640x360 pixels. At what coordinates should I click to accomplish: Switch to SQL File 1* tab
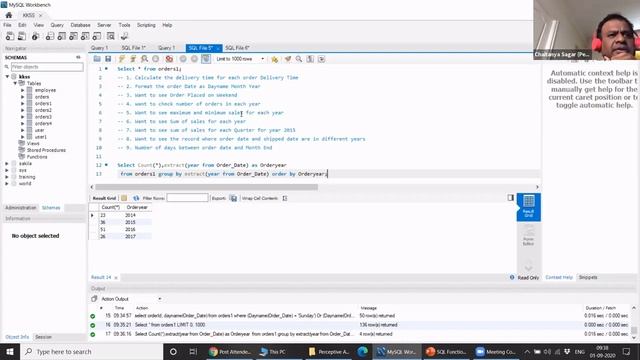tap(133, 48)
